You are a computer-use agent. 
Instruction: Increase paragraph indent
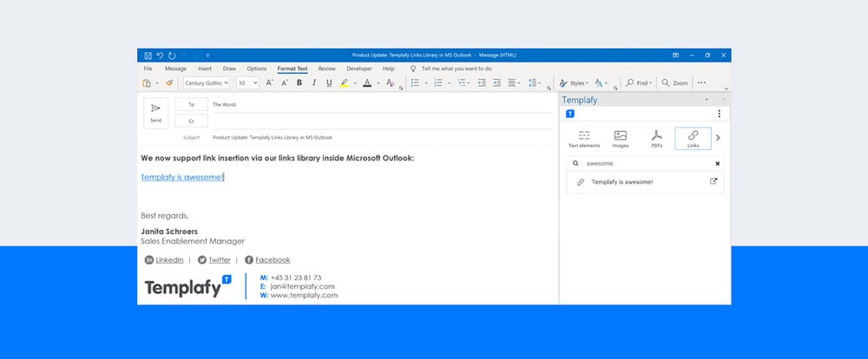[x=496, y=83]
